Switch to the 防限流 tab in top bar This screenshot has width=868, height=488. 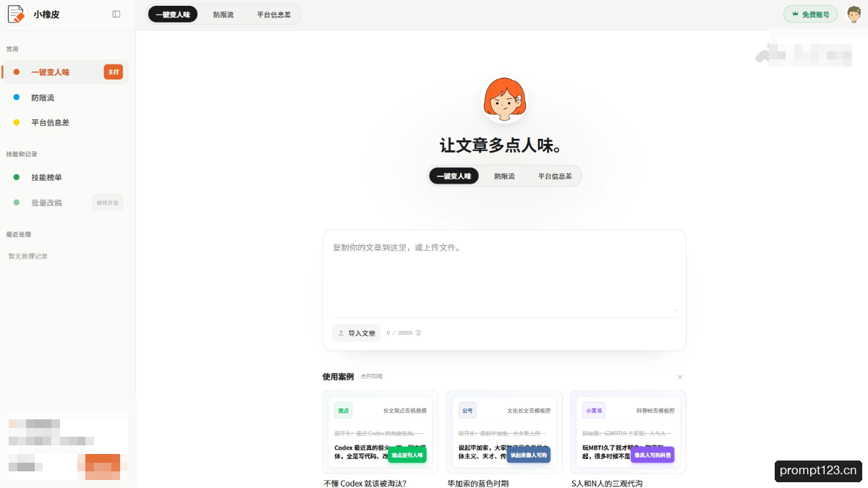click(x=224, y=14)
